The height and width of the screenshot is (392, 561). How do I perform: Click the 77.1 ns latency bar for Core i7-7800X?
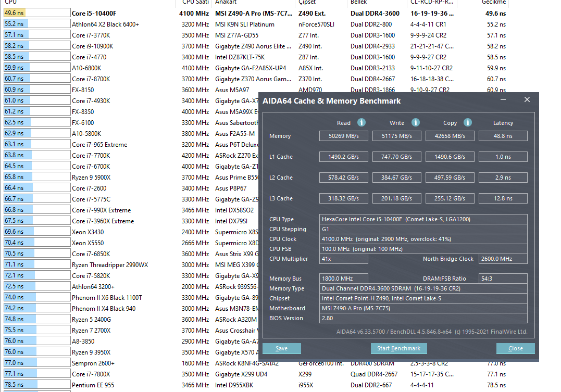pos(37,374)
